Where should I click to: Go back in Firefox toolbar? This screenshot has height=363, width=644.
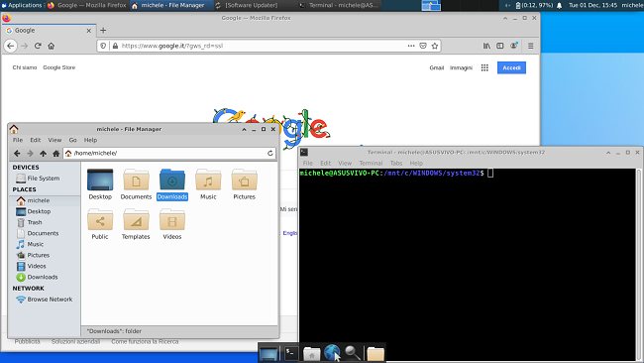[x=11, y=46]
